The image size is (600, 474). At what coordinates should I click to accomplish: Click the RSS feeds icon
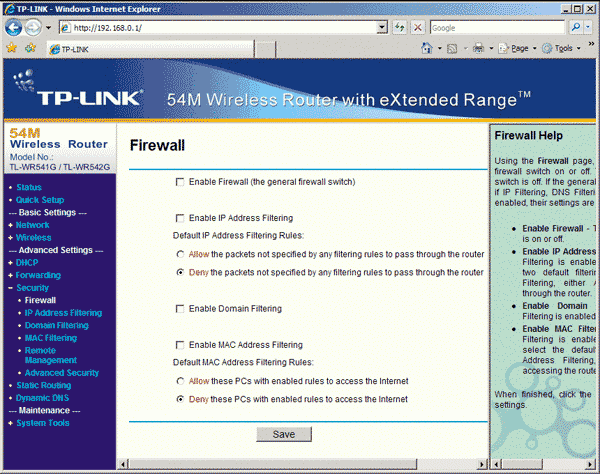(x=452, y=49)
